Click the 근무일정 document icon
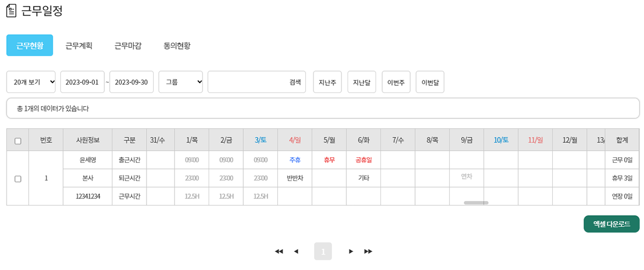This screenshot has height=270, width=644. [x=12, y=10]
